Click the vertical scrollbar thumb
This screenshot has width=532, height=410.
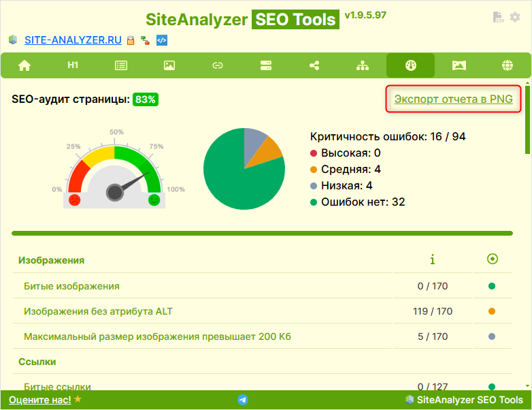click(528, 120)
